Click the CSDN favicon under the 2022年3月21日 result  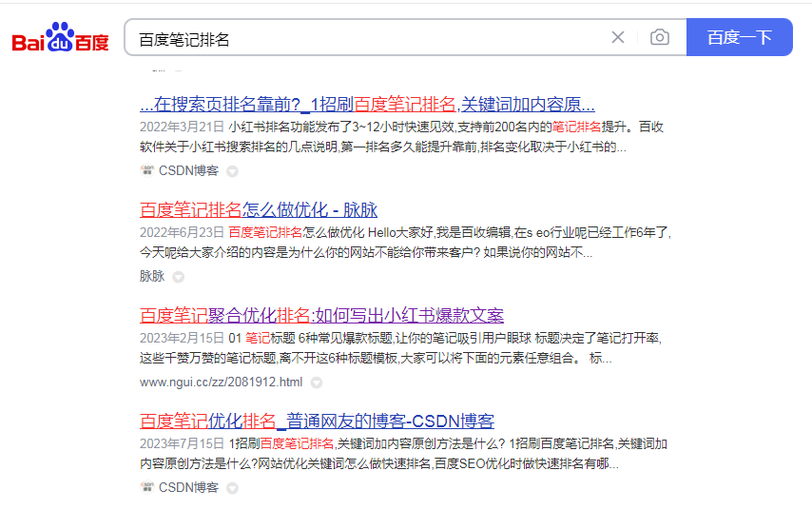pyautogui.click(x=147, y=170)
